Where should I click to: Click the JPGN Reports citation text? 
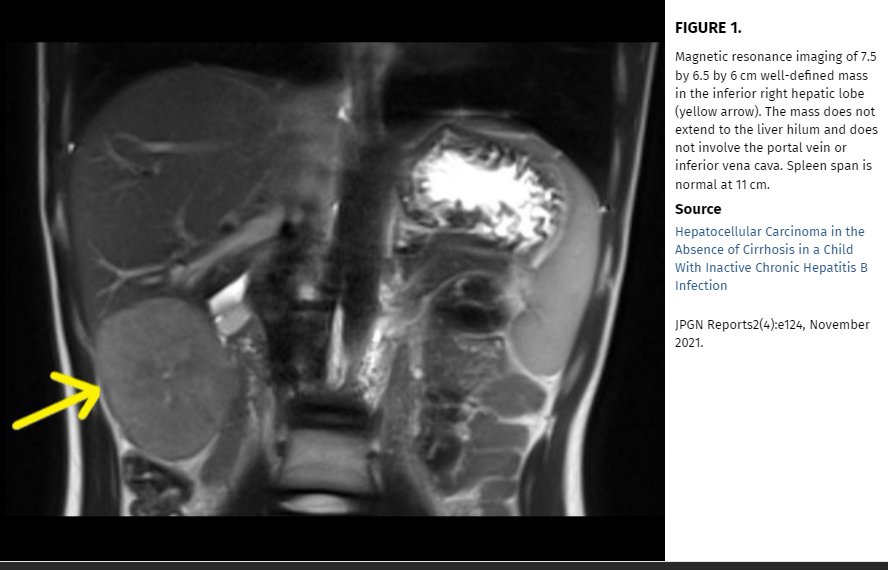point(772,334)
